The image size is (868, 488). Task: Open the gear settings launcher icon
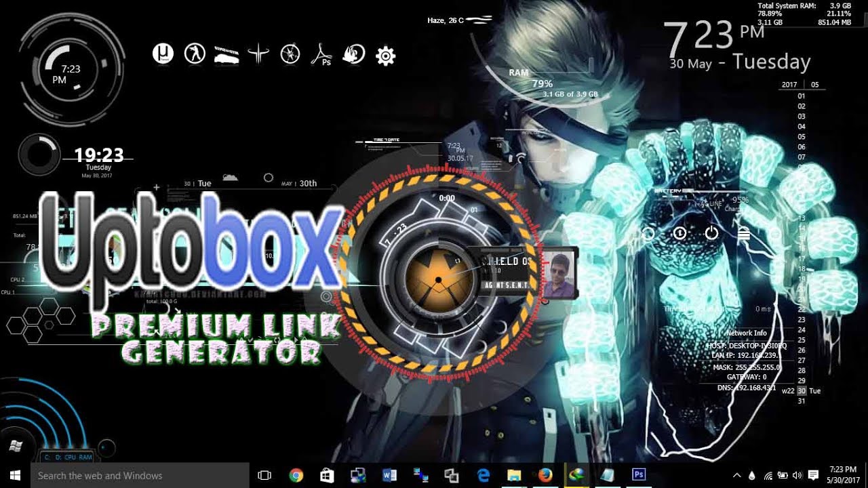point(385,55)
